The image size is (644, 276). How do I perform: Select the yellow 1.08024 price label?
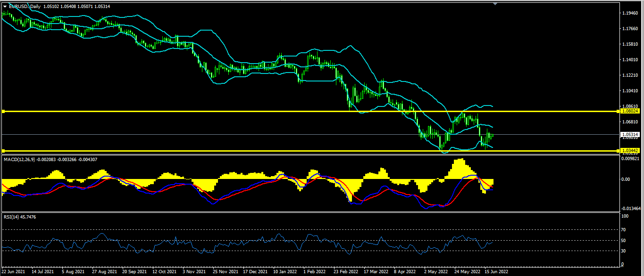pyautogui.click(x=631, y=111)
